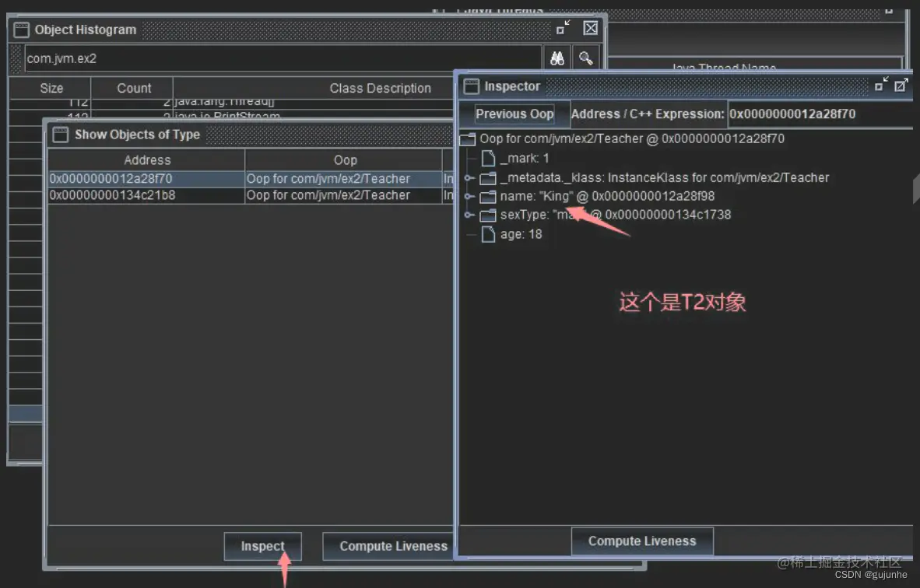Click the Oop column header
This screenshot has height=588, width=920.
point(344,160)
